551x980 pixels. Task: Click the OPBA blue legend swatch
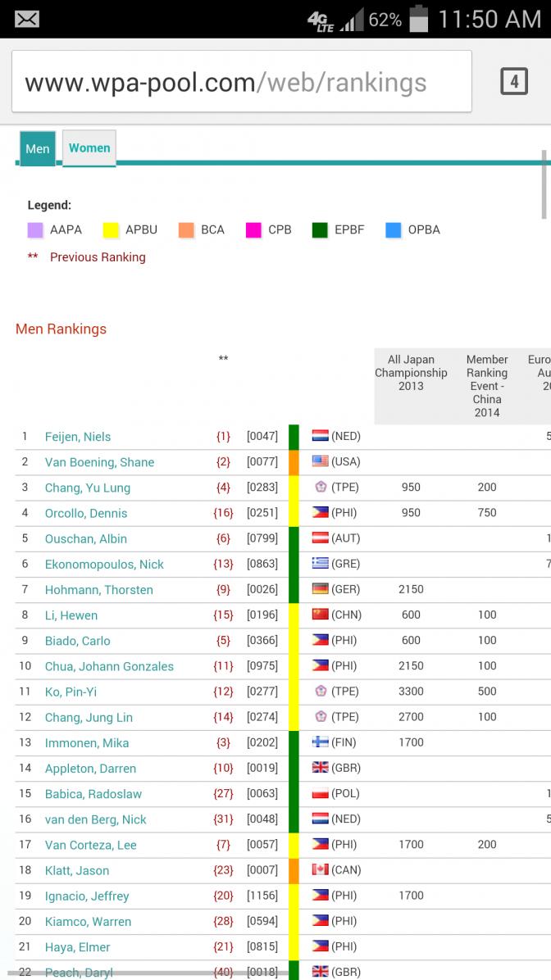pyautogui.click(x=394, y=230)
